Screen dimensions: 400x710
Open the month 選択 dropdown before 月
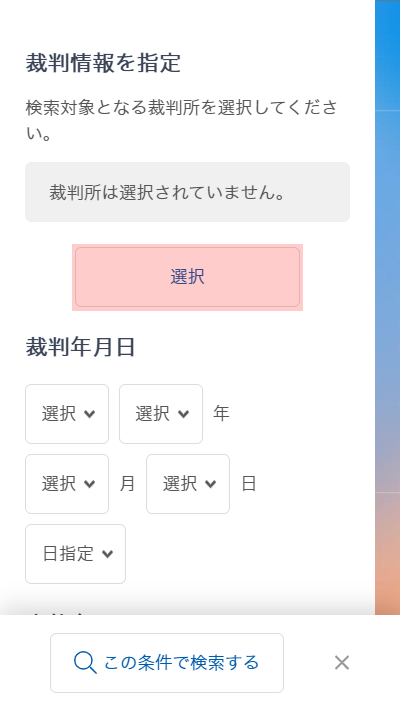click(67, 484)
